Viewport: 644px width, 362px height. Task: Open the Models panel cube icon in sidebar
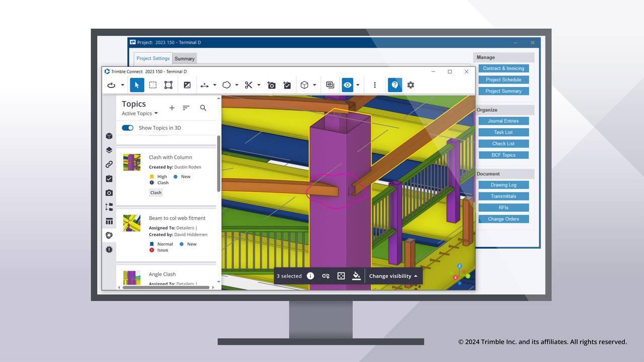coord(109,136)
